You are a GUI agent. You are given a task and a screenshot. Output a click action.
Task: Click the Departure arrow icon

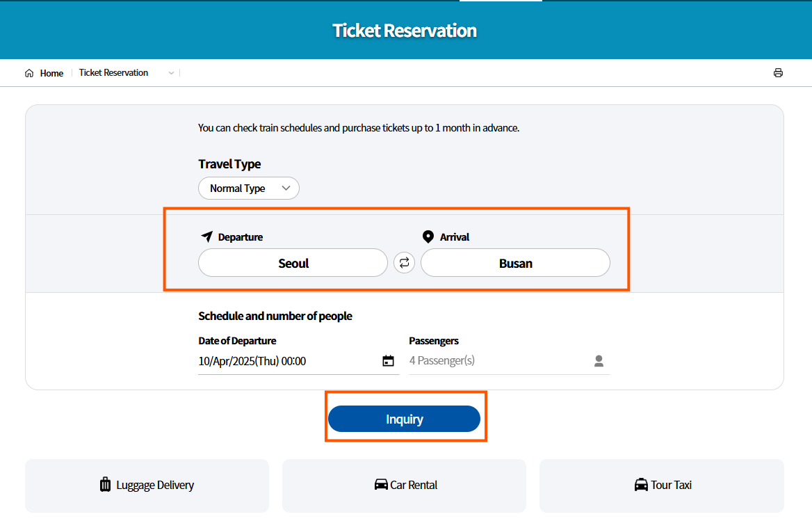pos(206,237)
